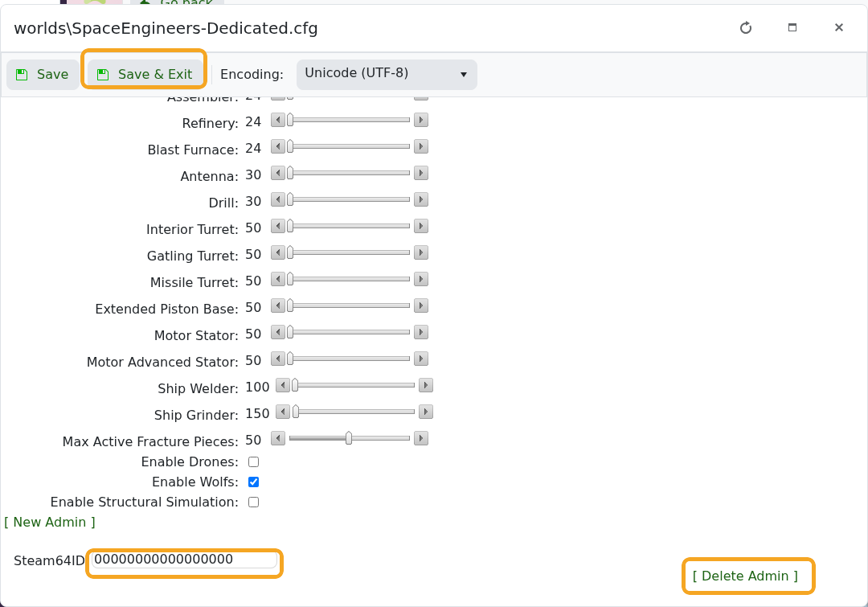Increase Drill limit with the right arrow
868x607 pixels.
421,199
